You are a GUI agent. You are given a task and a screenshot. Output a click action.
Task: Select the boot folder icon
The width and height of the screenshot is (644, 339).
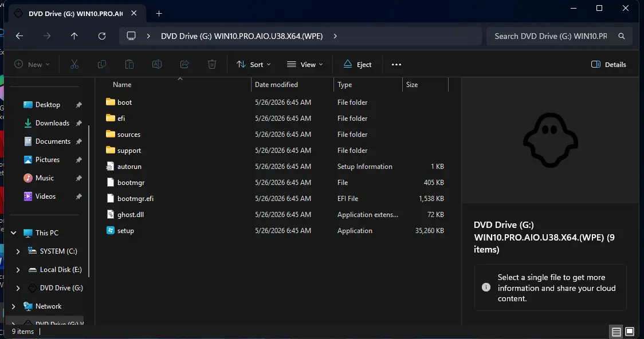(110, 102)
